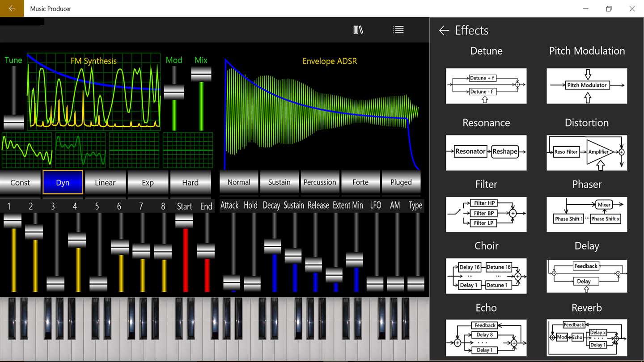Viewport: 644px width, 362px height.
Task: Go back from the Effects panel
Action: click(444, 30)
